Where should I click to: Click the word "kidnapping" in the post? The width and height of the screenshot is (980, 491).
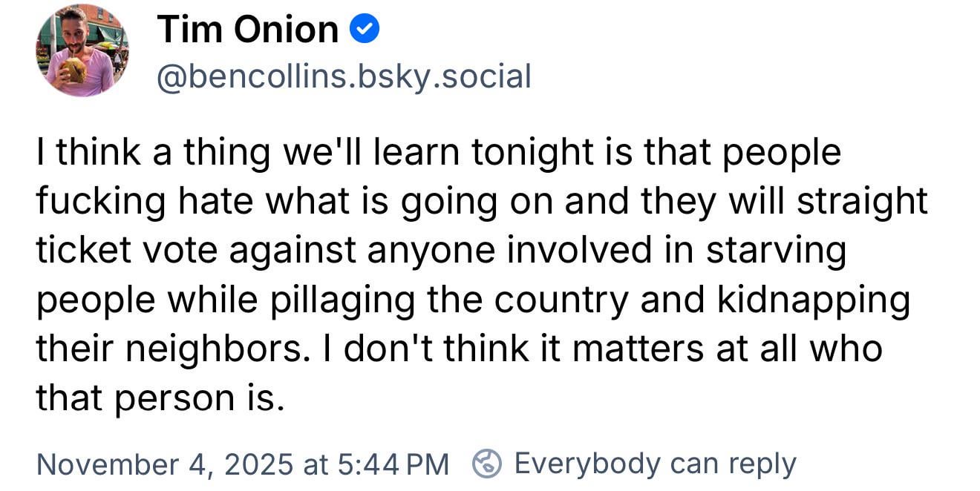click(813, 300)
